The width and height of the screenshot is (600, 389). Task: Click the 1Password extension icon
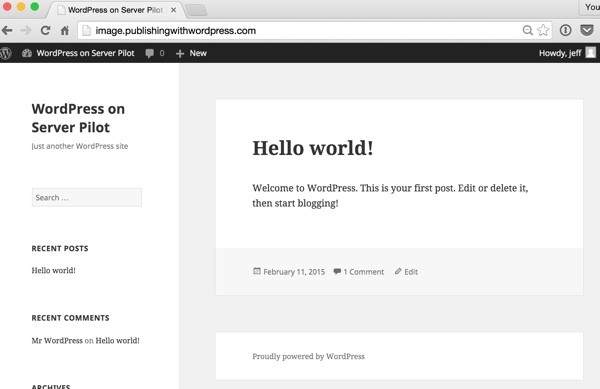pos(566,30)
